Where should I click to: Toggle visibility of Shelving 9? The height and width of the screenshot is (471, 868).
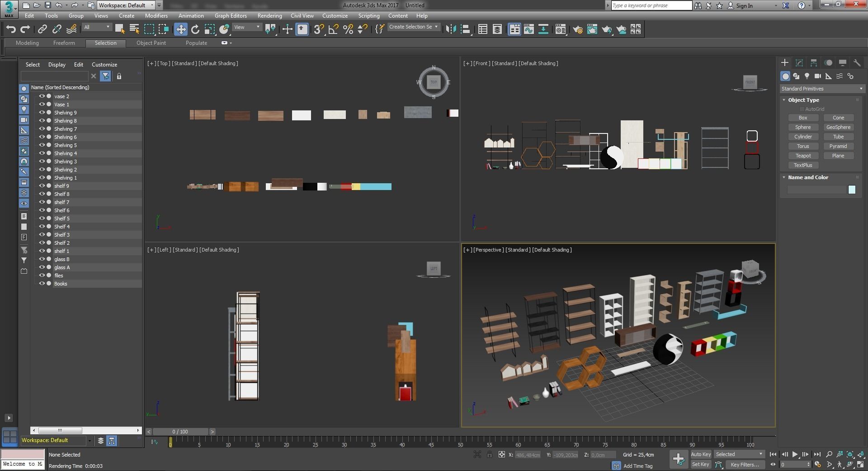click(x=42, y=113)
